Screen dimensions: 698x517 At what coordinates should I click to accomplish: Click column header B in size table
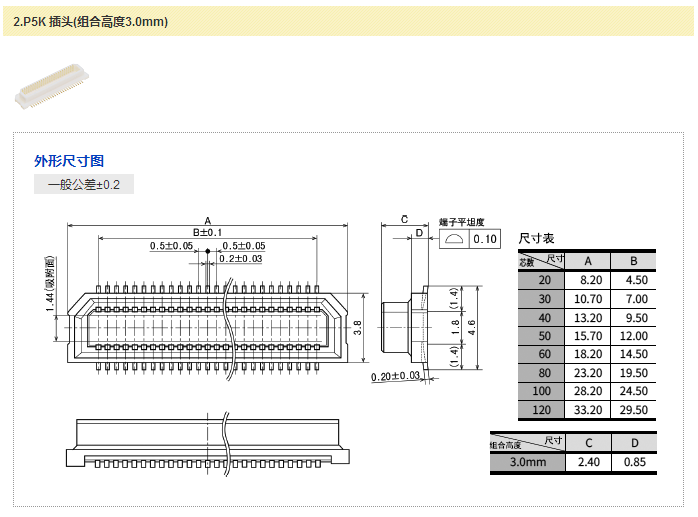click(634, 261)
